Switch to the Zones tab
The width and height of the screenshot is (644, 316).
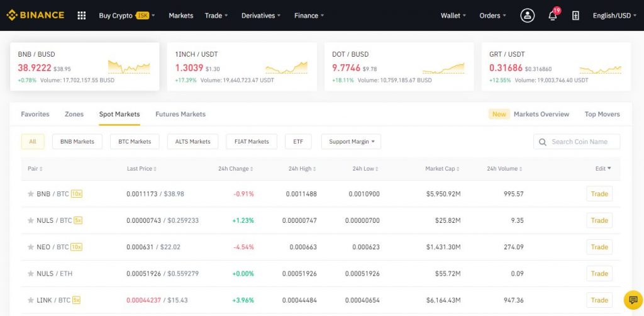pos(74,114)
